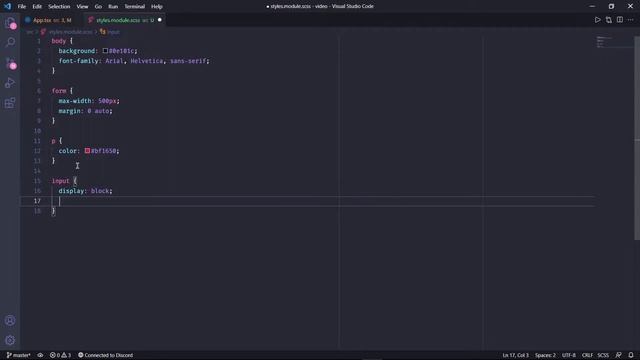
Task: Change indentation via Spaces: 2
Action: pyautogui.click(x=545, y=355)
